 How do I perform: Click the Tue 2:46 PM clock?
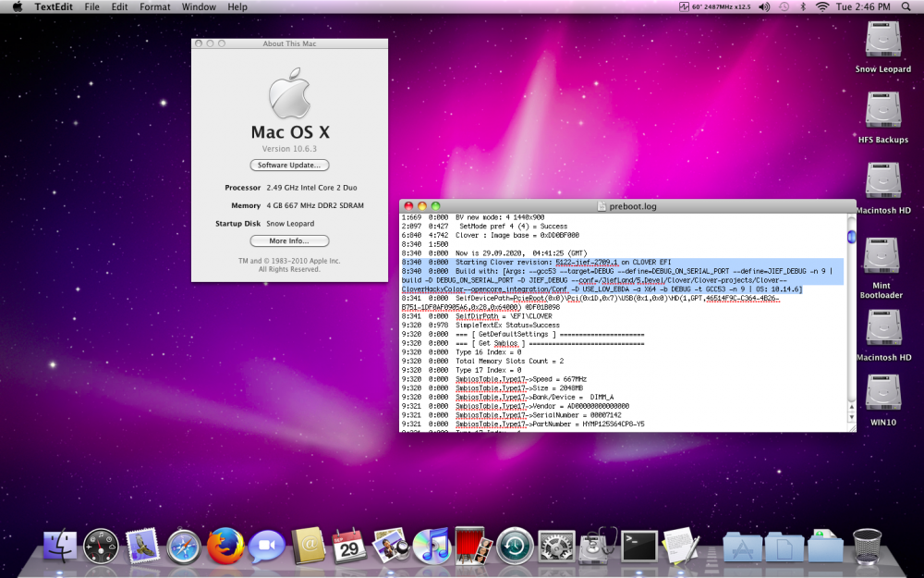[x=863, y=7]
